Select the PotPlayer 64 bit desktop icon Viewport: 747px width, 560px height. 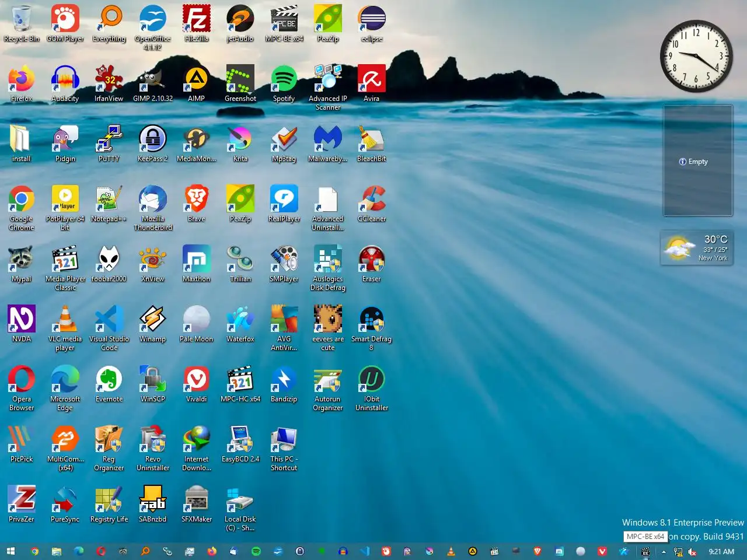(65, 208)
